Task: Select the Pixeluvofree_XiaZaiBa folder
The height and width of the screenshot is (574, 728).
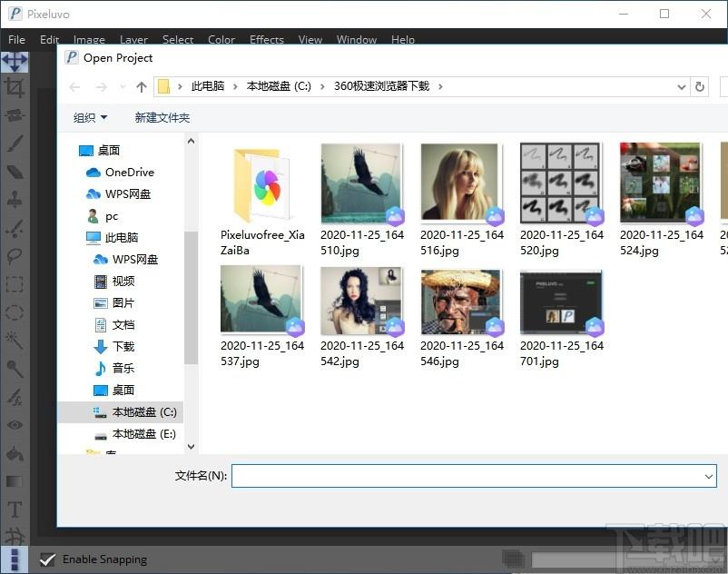Action: click(x=262, y=201)
